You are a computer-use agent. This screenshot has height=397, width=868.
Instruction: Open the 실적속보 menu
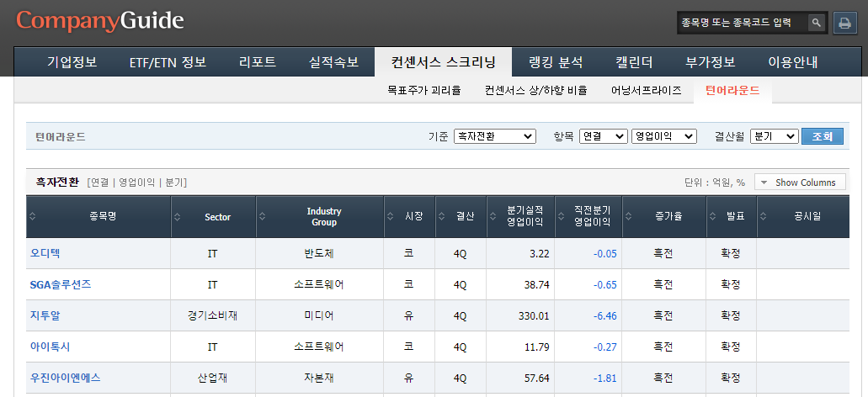333,62
